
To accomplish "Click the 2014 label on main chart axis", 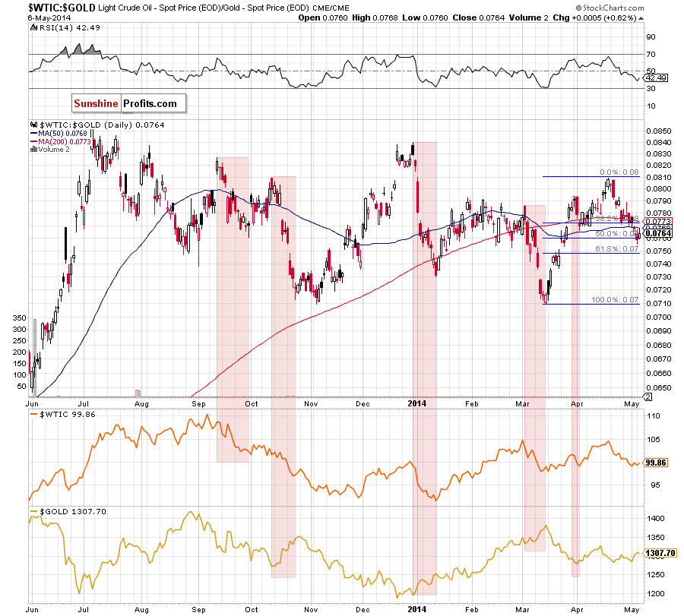I will pos(417,403).
